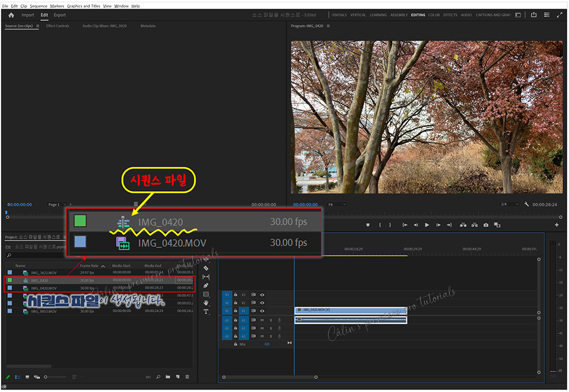569x392 pixels.
Task: Toggle V1 track output eye
Action: tap(262, 311)
